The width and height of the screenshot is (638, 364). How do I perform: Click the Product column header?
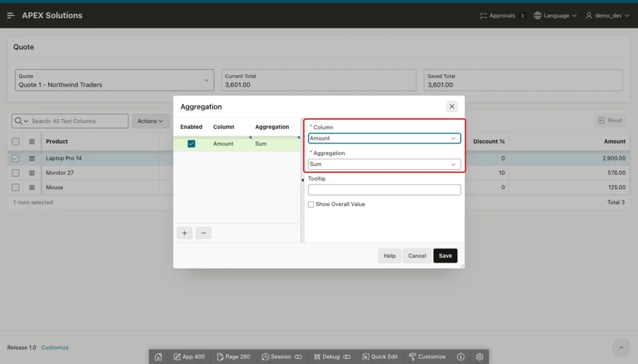(100, 141)
